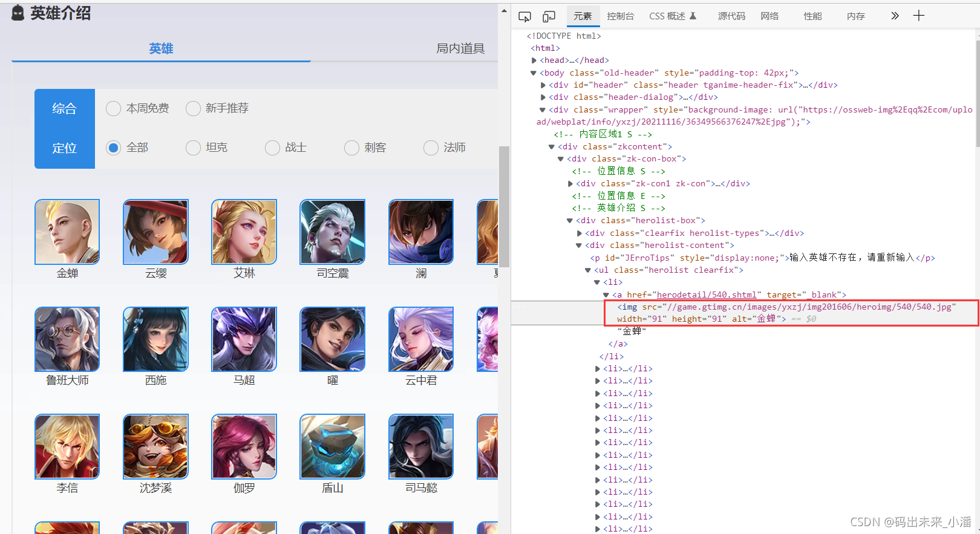The image size is (980, 534).
Task: Expand the clearfix herolist-types div node
Action: tap(580, 233)
